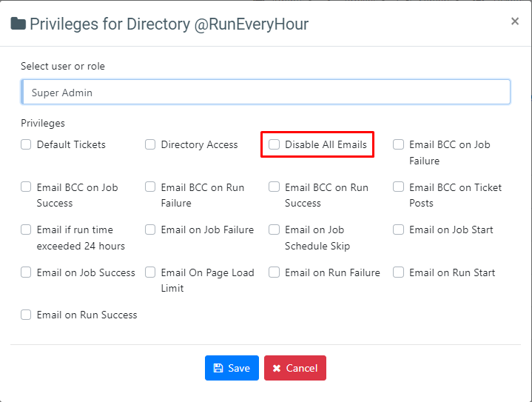The height and width of the screenshot is (402, 532).
Task: Toggle Email on Run Start checkbox
Action: [x=399, y=272]
